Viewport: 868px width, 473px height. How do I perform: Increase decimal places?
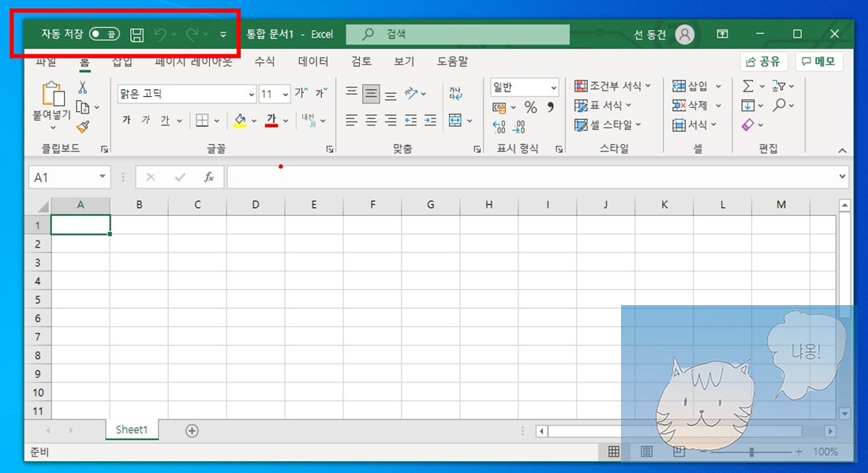(x=499, y=127)
